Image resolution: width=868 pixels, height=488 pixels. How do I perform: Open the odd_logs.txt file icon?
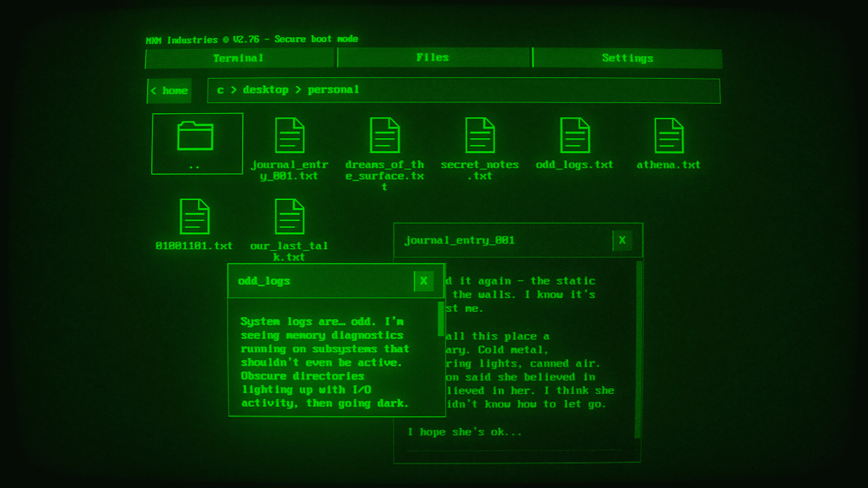(575, 136)
